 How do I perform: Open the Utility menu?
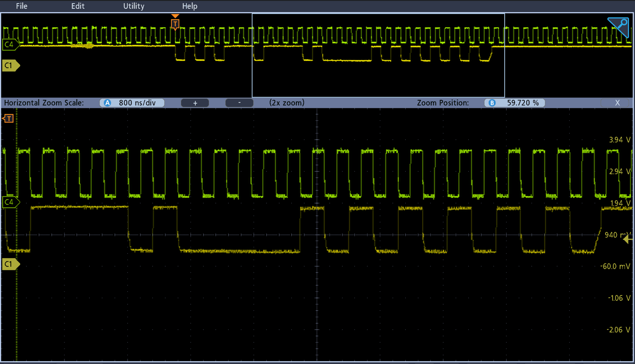tap(134, 6)
